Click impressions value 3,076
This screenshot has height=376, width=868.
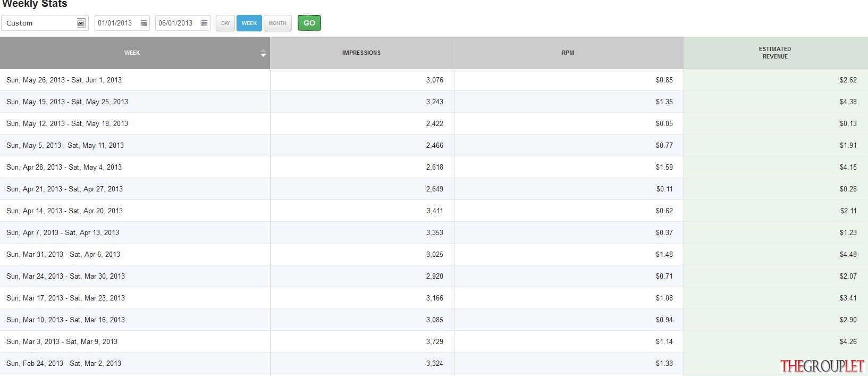[435, 80]
